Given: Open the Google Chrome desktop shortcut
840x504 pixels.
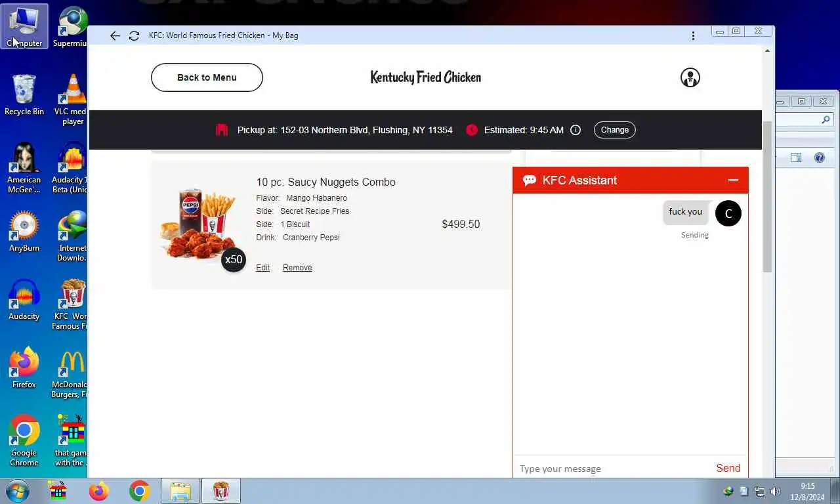Looking at the screenshot, I should click(x=24, y=441).
